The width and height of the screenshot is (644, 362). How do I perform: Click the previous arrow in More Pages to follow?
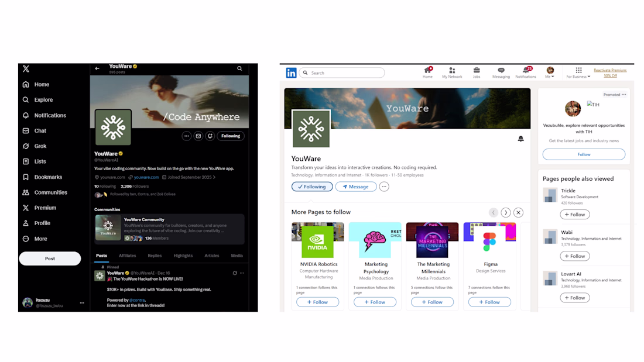tap(494, 213)
